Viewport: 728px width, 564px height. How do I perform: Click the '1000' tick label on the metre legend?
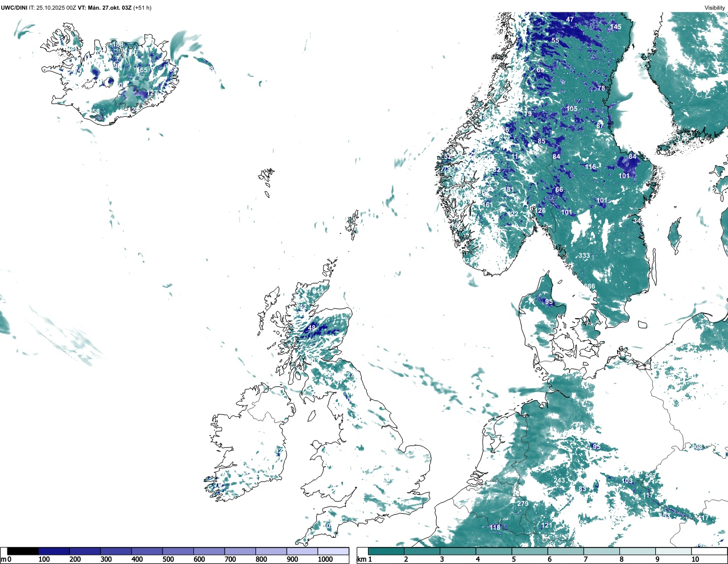[325, 559]
